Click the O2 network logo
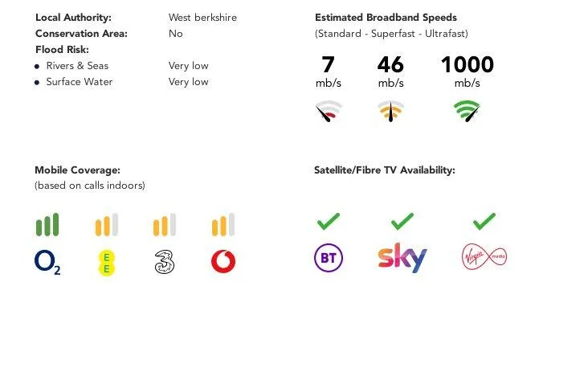This screenshot has height=372, width=588. pos(47,262)
